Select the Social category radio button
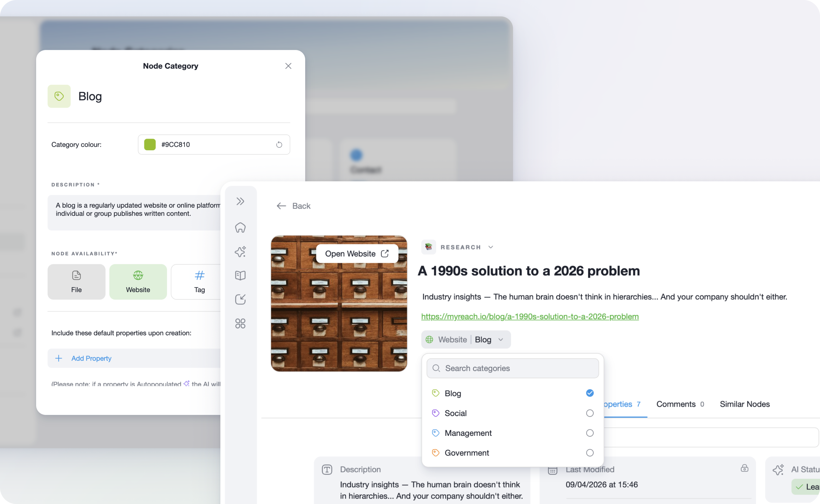The height and width of the screenshot is (504, 820). pos(590,413)
